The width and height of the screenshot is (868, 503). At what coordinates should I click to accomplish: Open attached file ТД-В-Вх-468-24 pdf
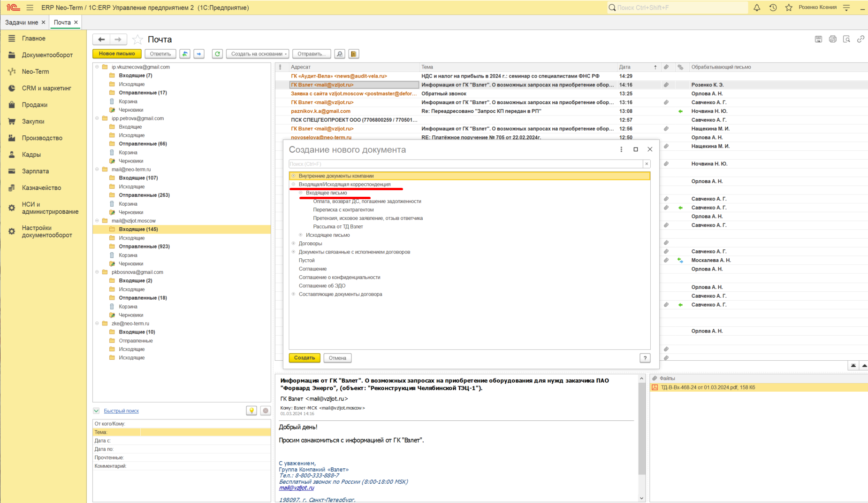(708, 387)
